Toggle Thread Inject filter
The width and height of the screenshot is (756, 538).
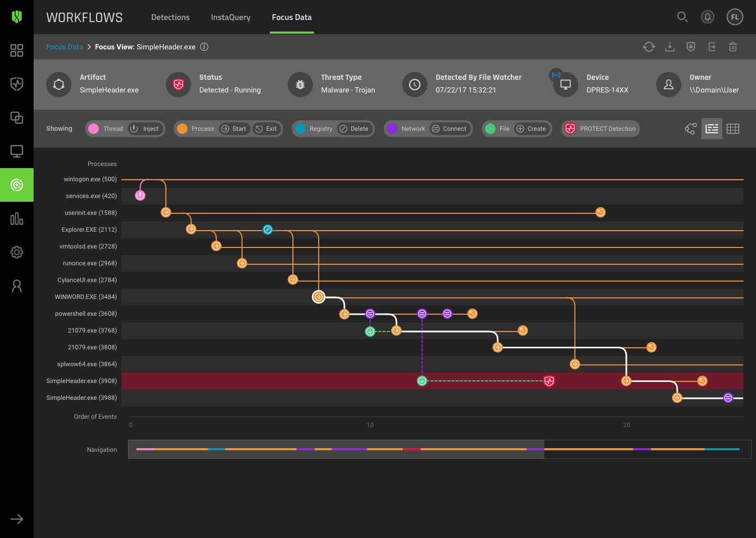tap(145, 129)
